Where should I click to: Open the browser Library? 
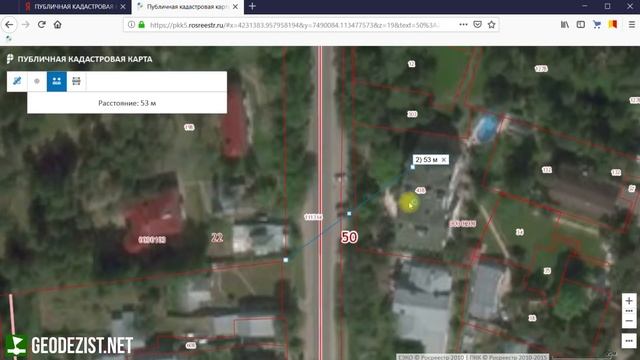click(x=565, y=24)
